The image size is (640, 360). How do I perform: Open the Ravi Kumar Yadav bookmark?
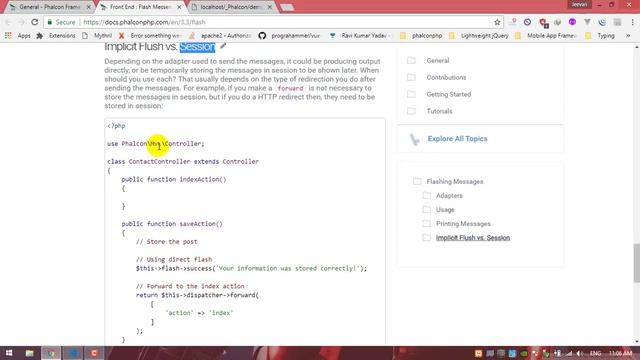360,36
